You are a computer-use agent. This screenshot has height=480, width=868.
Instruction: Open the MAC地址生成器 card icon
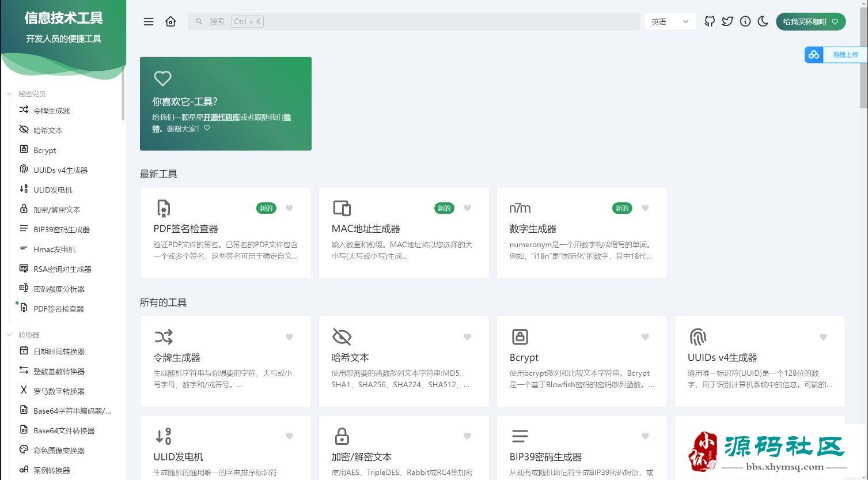point(342,208)
